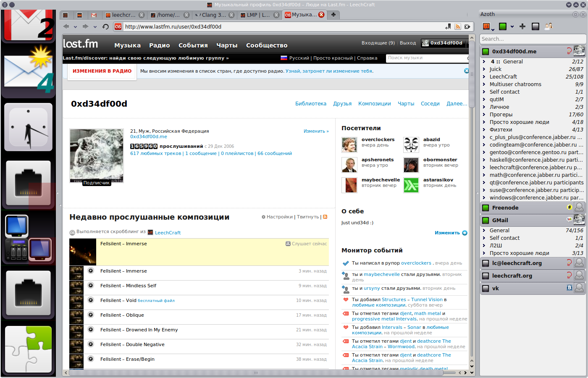Screen dimensions: 588x378
Task: Click the green status square in Azoth toolbar
Action: [x=503, y=26]
